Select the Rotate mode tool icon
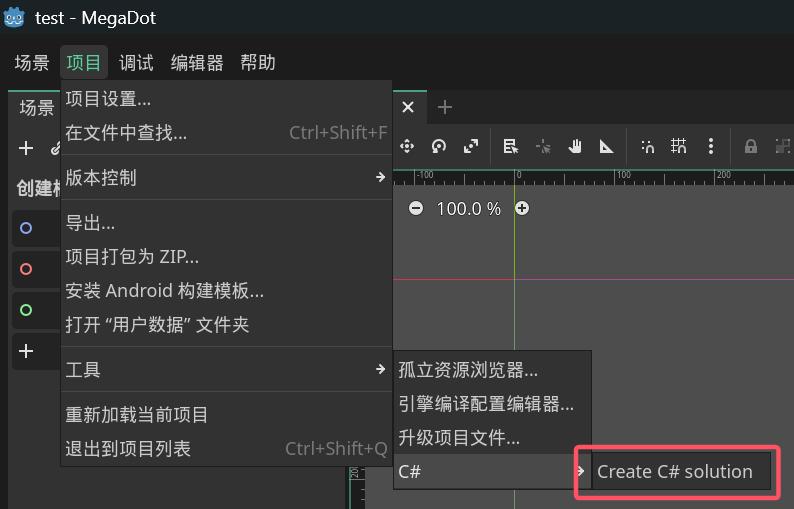Image resolution: width=794 pixels, height=509 pixels. coord(439,146)
